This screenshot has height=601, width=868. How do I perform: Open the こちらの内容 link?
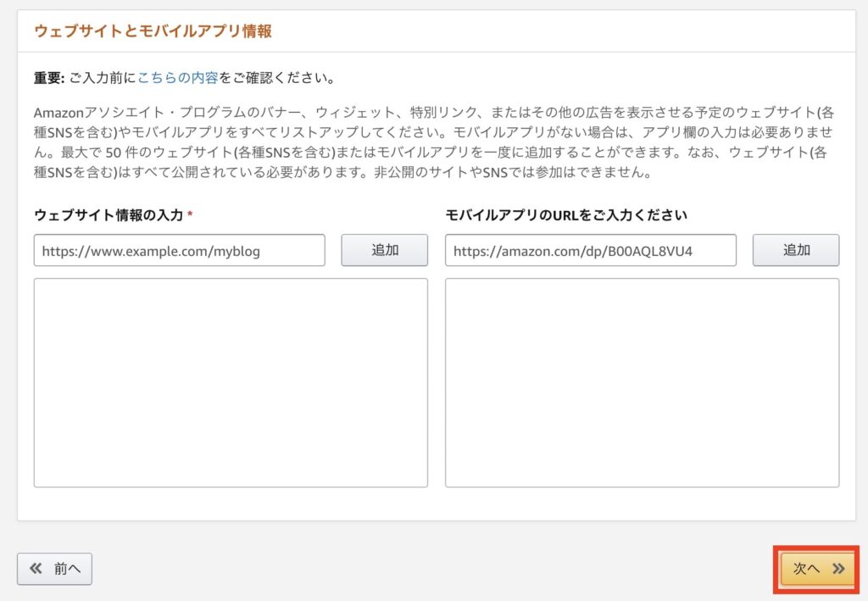(178, 77)
